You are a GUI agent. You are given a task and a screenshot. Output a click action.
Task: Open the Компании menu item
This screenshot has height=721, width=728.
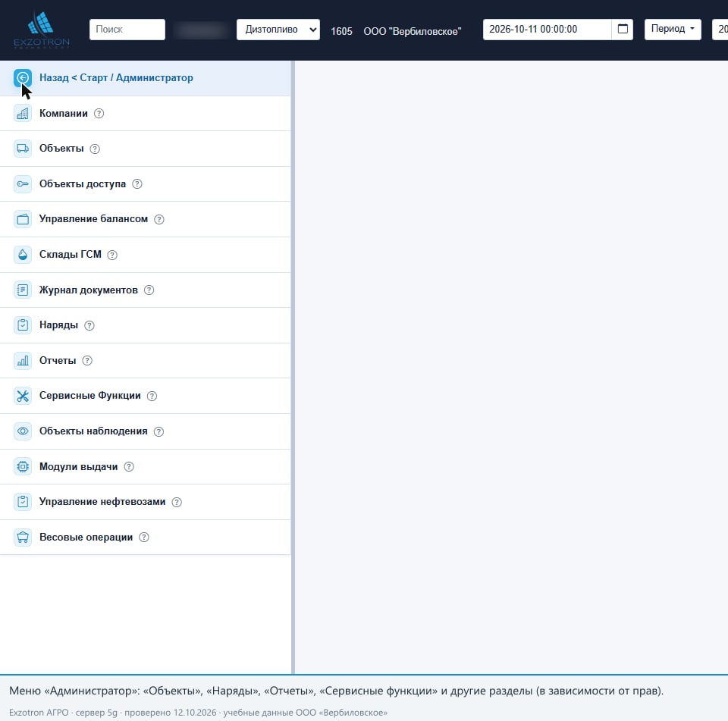pos(146,113)
